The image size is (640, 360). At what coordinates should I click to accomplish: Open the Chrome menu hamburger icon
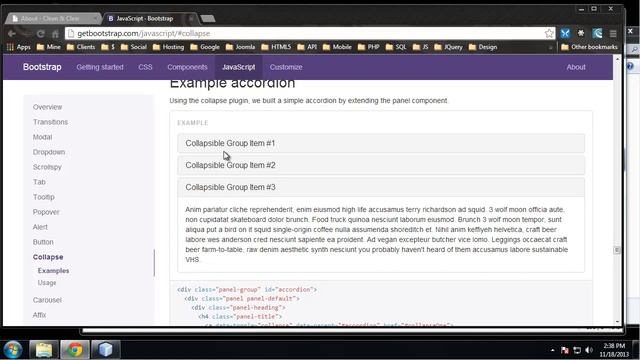(613, 33)
